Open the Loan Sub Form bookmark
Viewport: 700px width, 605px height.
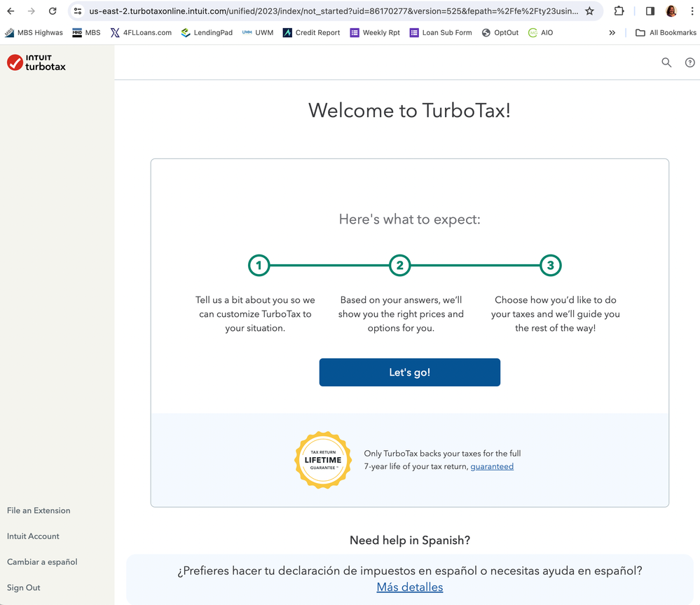441,32
